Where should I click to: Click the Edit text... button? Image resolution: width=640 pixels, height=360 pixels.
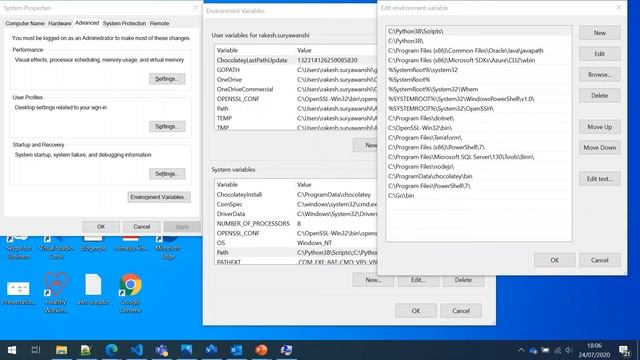pyautogui.click(x=600, y=179)
